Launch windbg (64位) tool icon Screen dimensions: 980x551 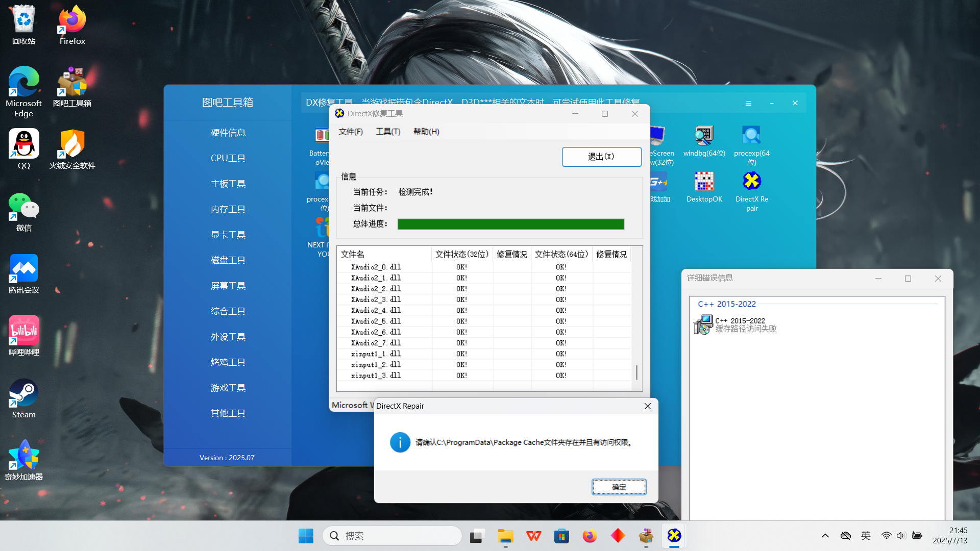704,136
